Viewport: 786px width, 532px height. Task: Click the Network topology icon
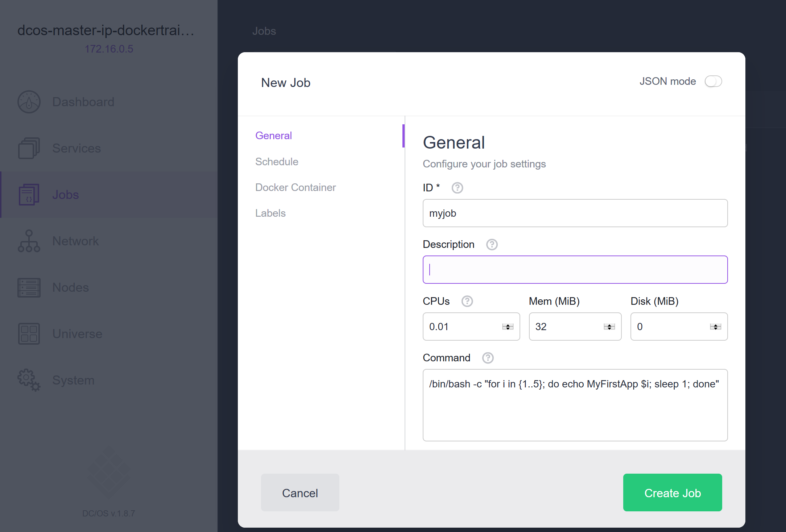tap(29, 241)
